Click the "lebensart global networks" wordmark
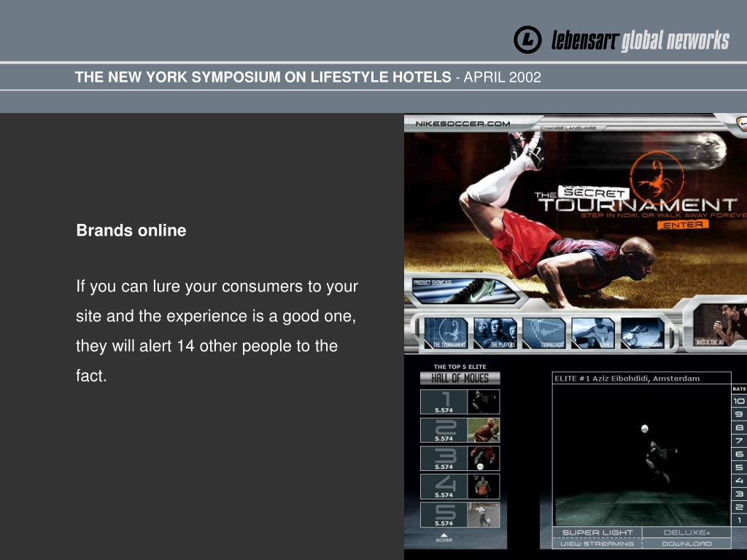This screenshot has height=560, width=747. (640, 41)
